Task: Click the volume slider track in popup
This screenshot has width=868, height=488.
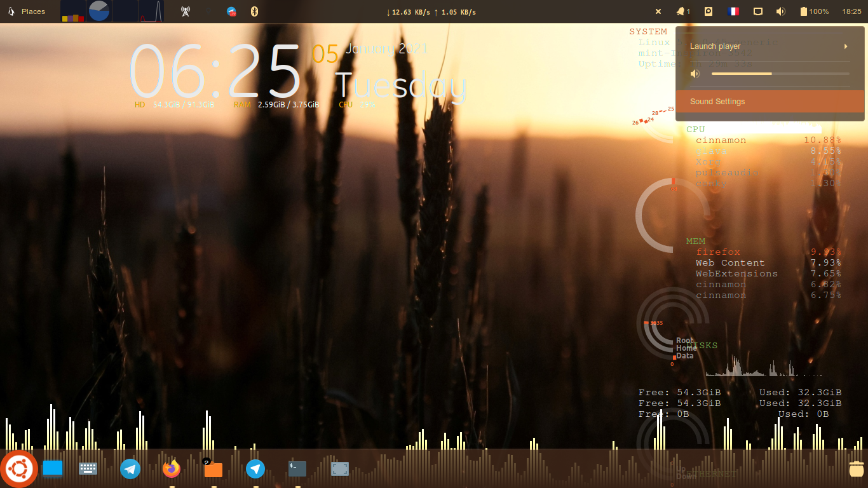Action: pyautogui.click(x=780, y=74)
